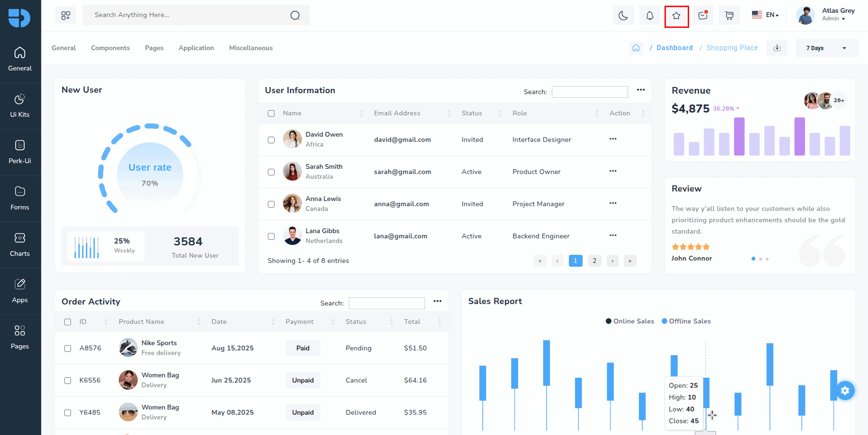Screen dimensions: 868x435
Task: Toggle dark mode with moon icon
Action: pyautogui.click(x=623, y=16)
